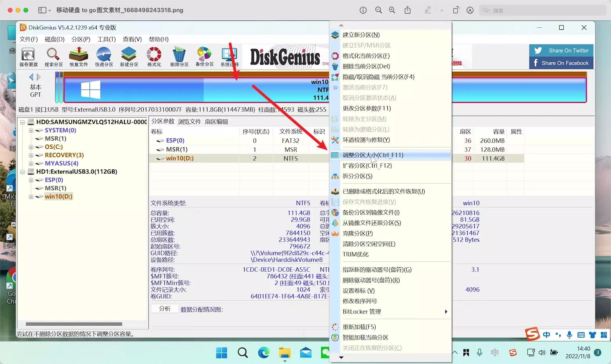The image size is (611, 364).
Task: Select 调整分区大小 in the context menu
Action: click(x=372, y=155)
